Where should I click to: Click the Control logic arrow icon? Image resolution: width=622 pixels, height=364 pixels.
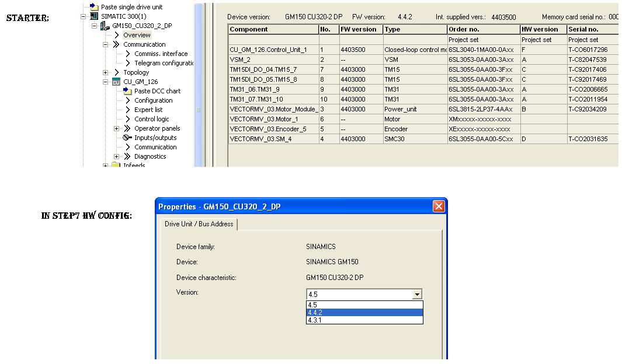(128, 119)
